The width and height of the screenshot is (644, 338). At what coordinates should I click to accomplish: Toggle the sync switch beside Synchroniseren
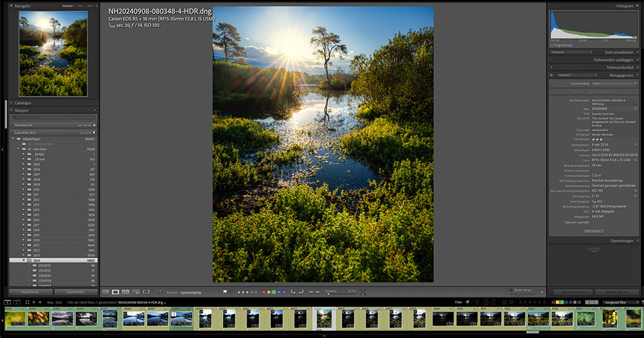point(551,292)
